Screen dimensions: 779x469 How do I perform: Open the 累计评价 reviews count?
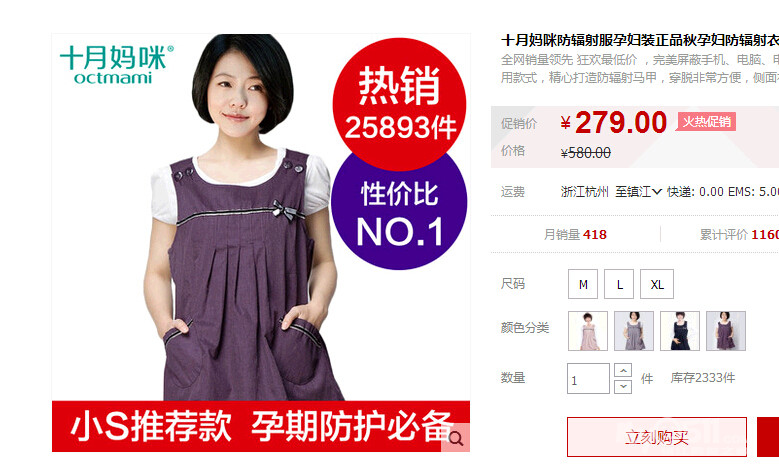[739, 234]
